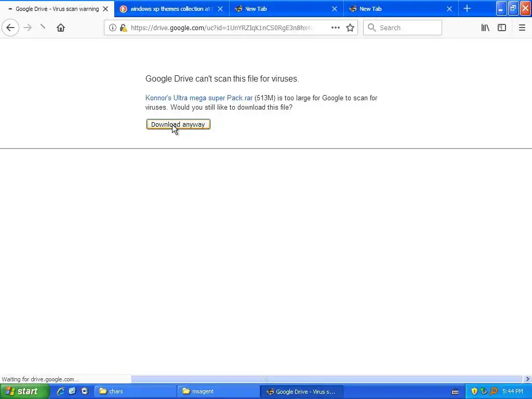Open Konnor's Ultra mega super Pack.rar link
The image size is (532, 399).
tap(199, 98)
